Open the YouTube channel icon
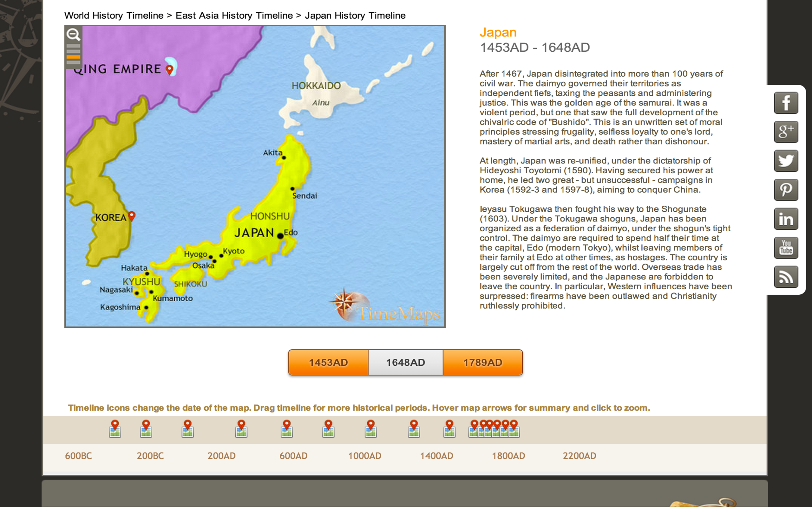 tap(786, 247)
